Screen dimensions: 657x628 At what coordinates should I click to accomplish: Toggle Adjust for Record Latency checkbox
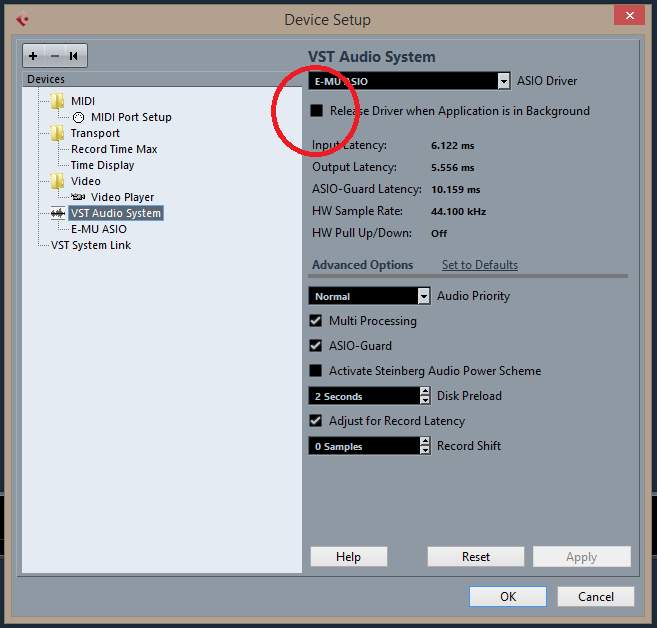(316, 421)
